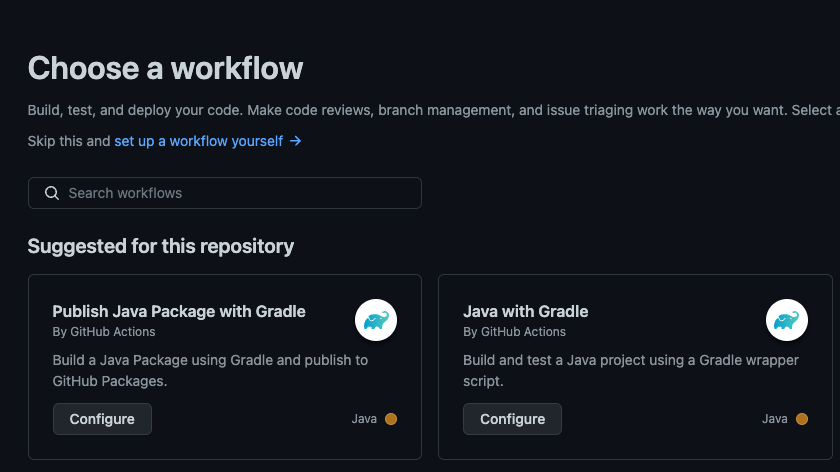Screen dimensions: 840x472
Task: Click description 'Build and test a Java project'
Action: click(x=631, y=370)
